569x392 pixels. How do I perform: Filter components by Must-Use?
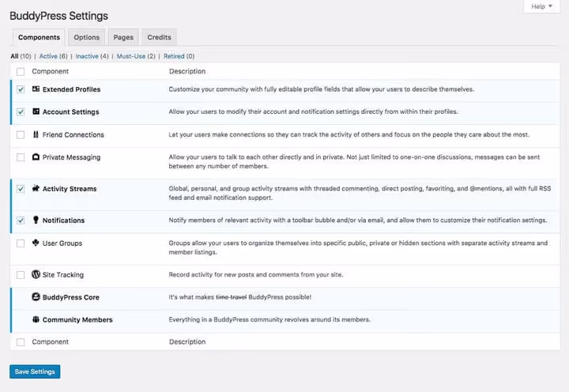coord(136,56)
